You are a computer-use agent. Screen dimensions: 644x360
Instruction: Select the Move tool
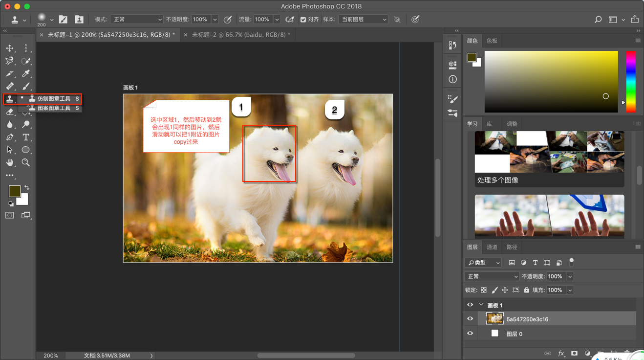click(10, 48)
